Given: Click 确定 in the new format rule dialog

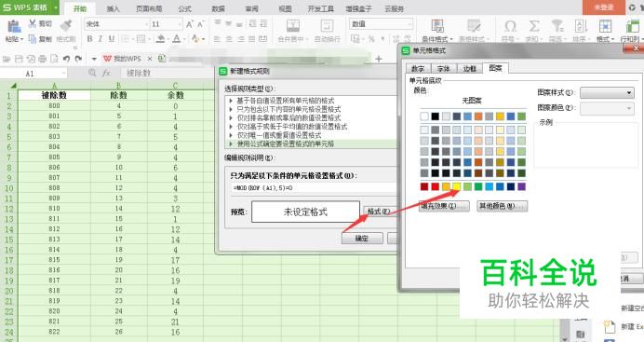Looking at the screenshot, I should [362, 238].
